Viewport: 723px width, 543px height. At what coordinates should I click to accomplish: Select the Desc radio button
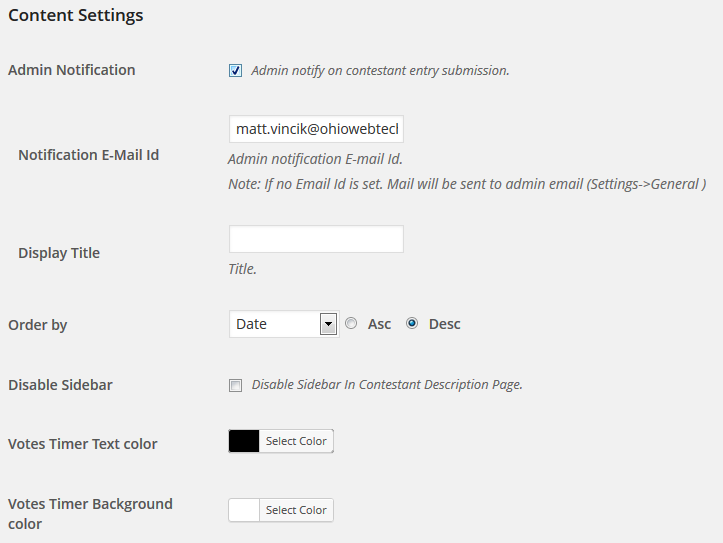(412, 323)
